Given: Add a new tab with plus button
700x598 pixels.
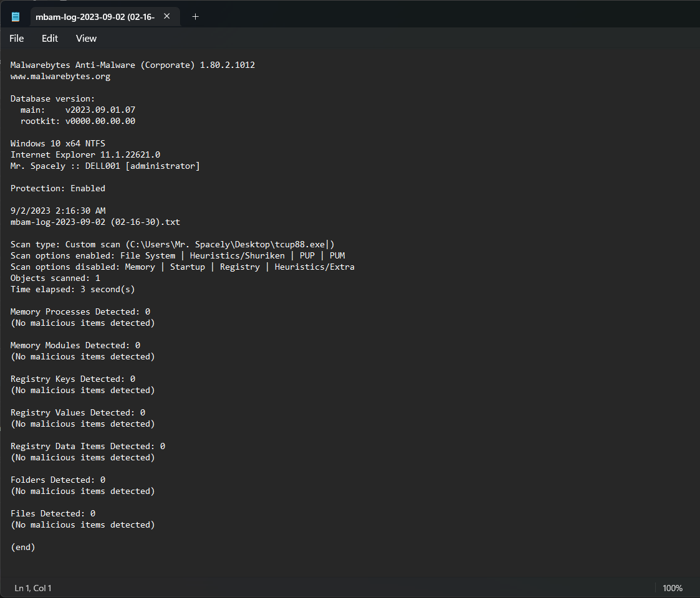Looking at the screenshot, I should (195, 17).
